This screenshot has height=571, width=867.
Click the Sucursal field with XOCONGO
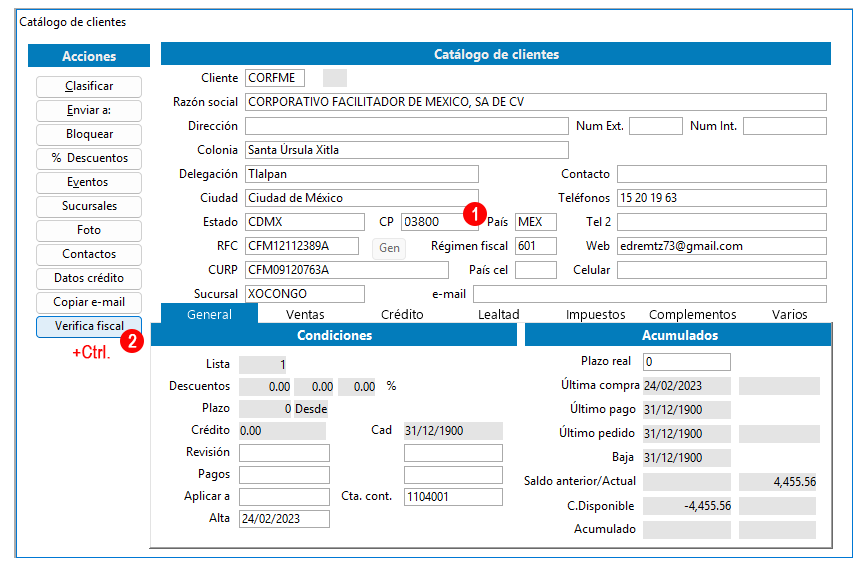tap(305, 294)
